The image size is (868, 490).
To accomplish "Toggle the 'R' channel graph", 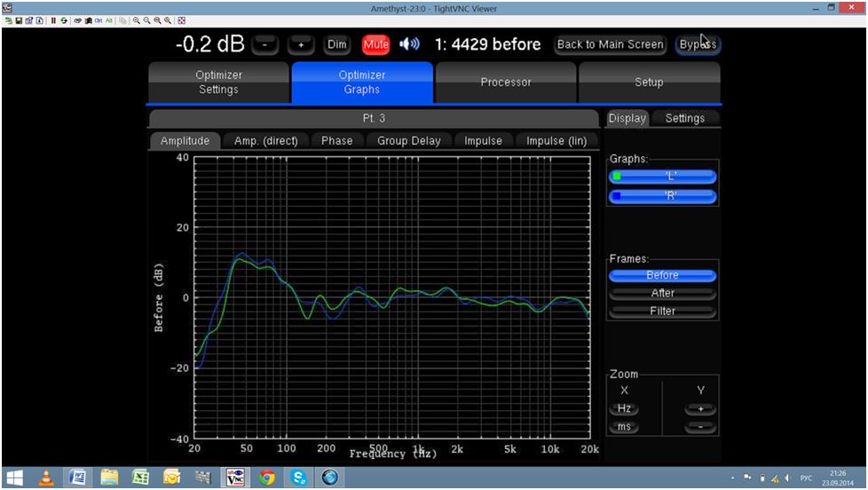I will [x=662, y=196].
